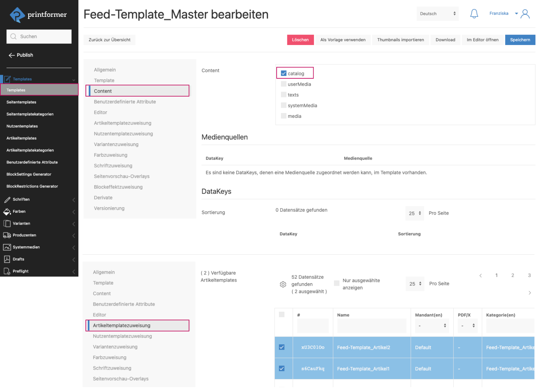Open Schriften section via pen icon
The width and height of the screenshot is (540, 392).
click(7, 200)
